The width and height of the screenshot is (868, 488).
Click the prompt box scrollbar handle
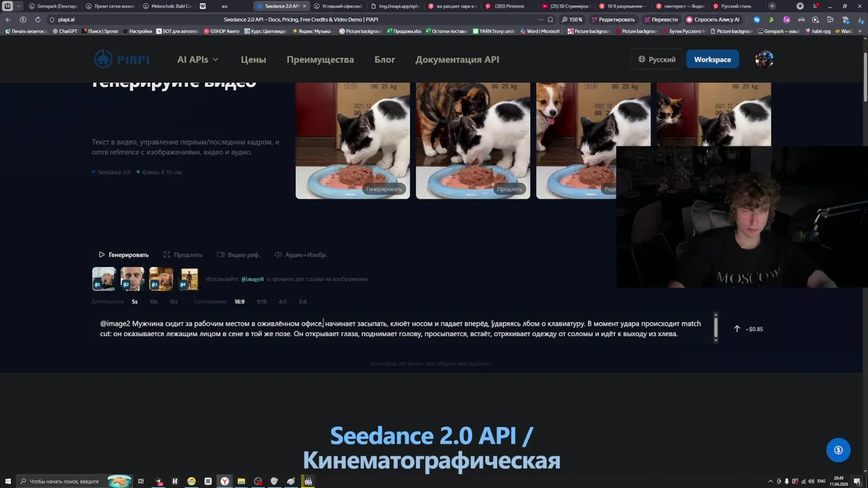(x=715, y=327)
